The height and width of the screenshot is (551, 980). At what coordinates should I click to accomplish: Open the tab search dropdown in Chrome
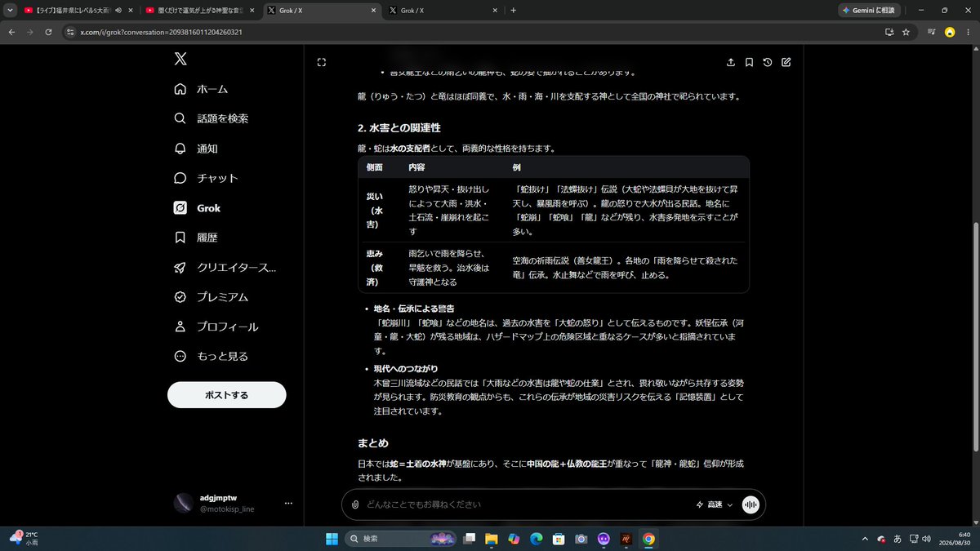point(11,11)
